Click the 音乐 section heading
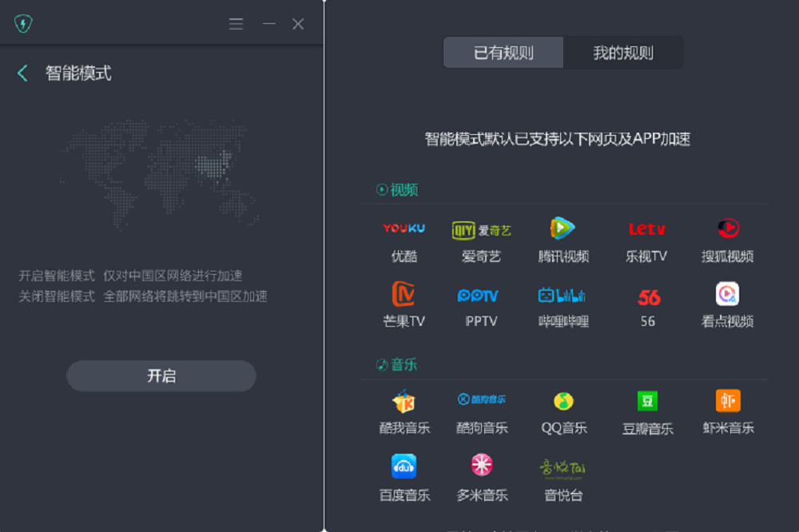The height and width of the screenshot is (532, 799). [404, 364]
